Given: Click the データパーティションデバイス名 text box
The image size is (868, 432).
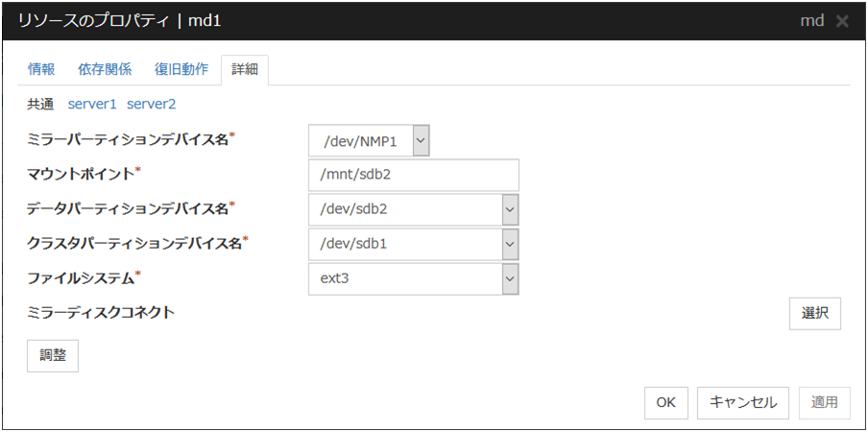Looking at the screenshot, I should [404, 209].
